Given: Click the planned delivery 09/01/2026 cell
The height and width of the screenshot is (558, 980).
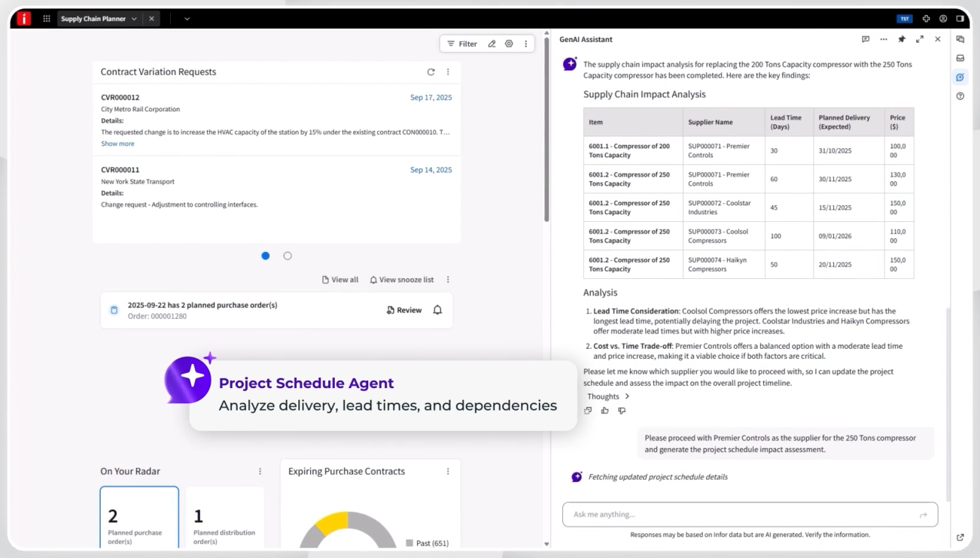Looking at the screenshot, I should pos(848,236).
